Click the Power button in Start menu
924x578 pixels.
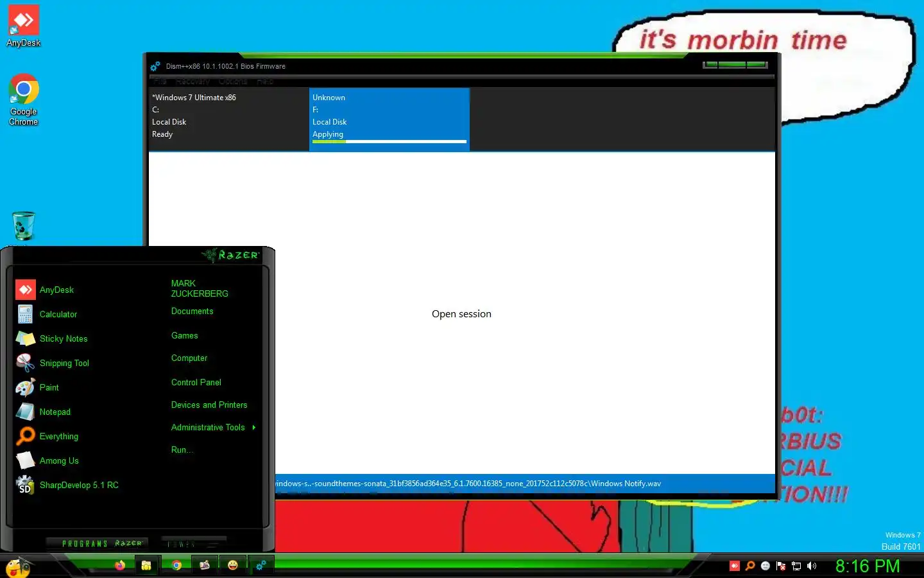(194, 543)
